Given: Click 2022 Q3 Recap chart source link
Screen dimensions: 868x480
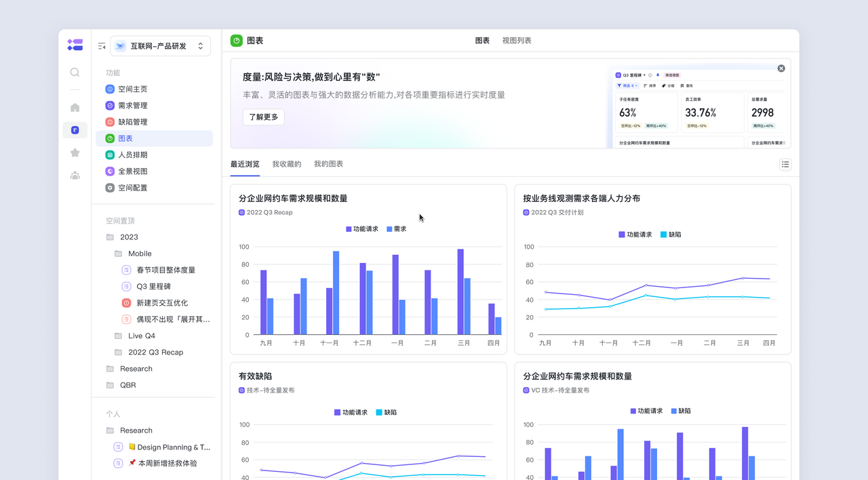Looking at the screenshot, I should point(269,212).
